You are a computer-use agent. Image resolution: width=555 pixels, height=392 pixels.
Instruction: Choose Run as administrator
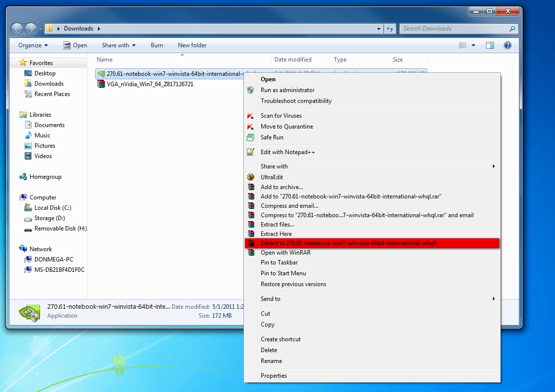pos(287,90)
